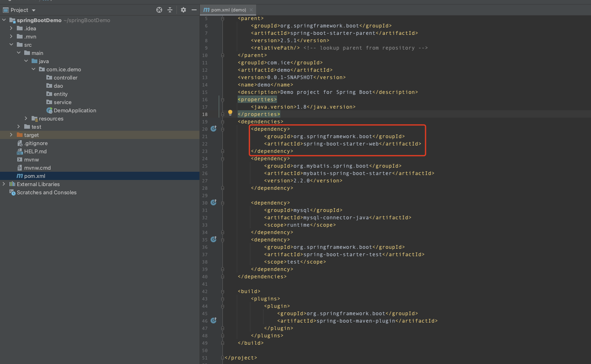Collapse springBootDemo root node
This screenshot has width=591, height=364.
tap(4, 20)
